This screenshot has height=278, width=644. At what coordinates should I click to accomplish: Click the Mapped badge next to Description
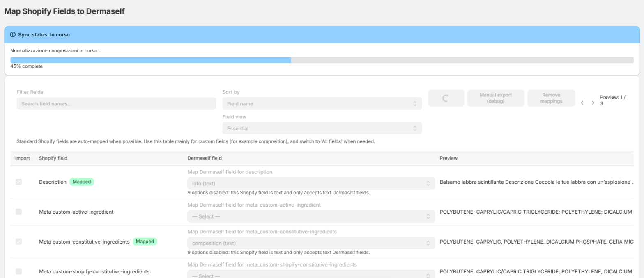(81, 182)
